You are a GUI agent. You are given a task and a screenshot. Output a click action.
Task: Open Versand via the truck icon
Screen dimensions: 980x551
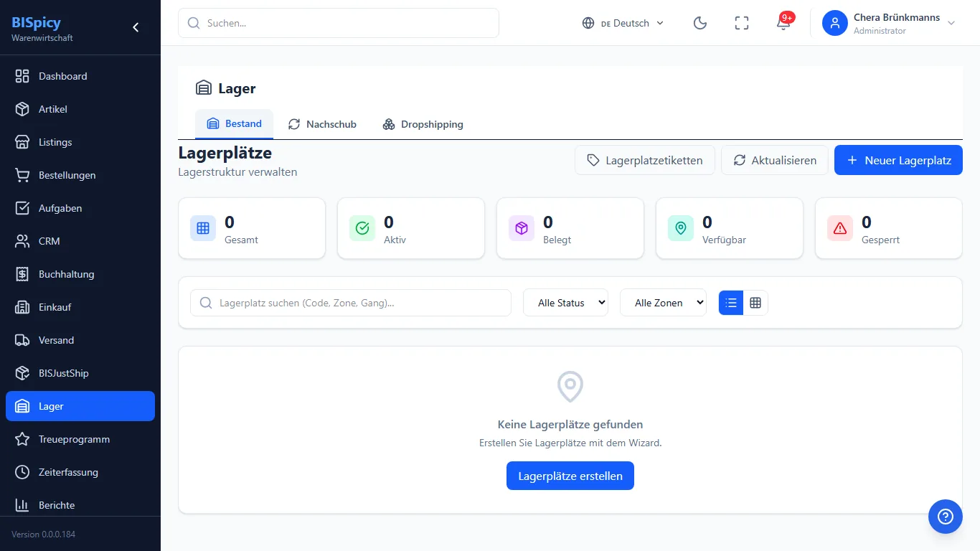pyautogui.click(x=22, y=340)
